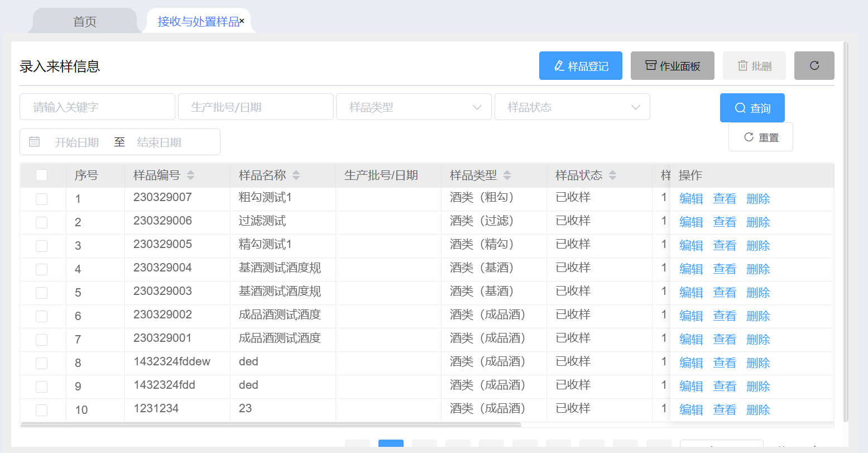This screenshot has height=453, width=868.
Task: Click sample name 粗勾测试1
Action: point(265,197)
